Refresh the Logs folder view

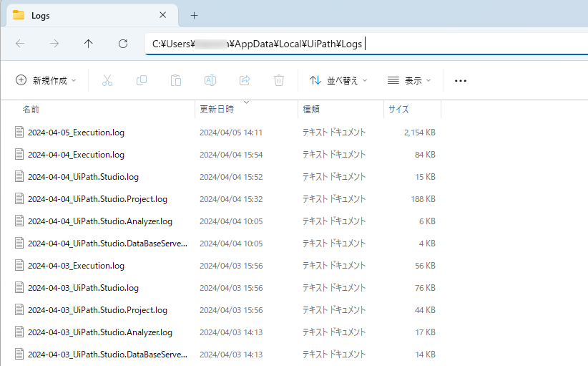(x=123, y=44)
